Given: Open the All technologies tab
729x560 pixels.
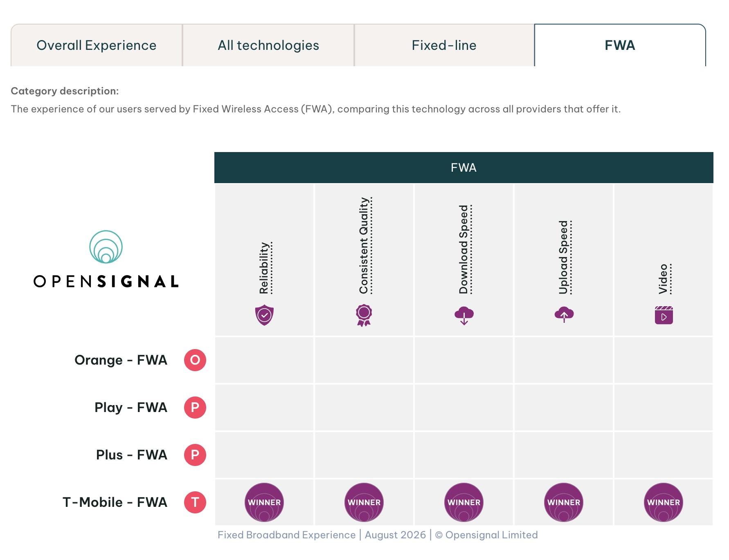Looking at the screenshot, I should [x=268, y=45].
